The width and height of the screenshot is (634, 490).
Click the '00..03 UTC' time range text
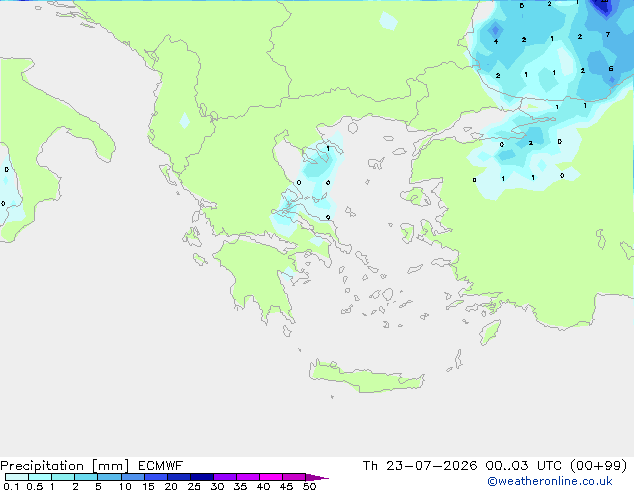(x=524, y=466)
